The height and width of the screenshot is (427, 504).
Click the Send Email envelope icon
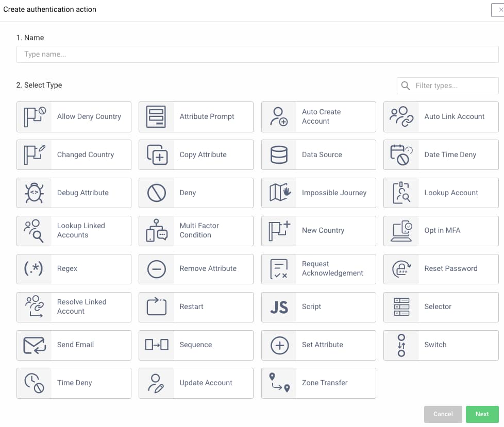[35, 345]
